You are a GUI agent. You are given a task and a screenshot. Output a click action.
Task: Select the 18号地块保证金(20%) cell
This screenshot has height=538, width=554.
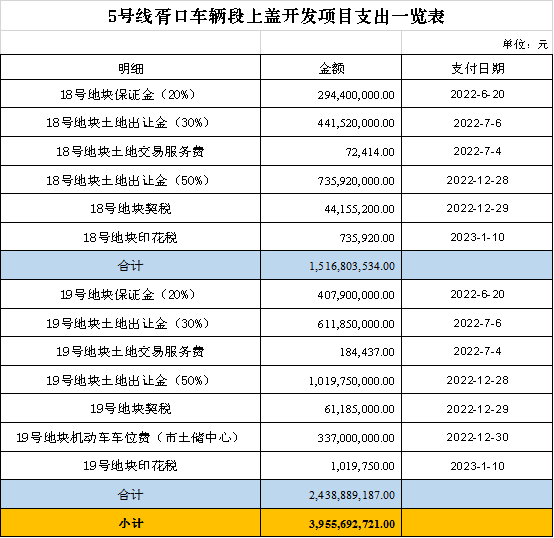pyautogui.click(x=131, y=94)
